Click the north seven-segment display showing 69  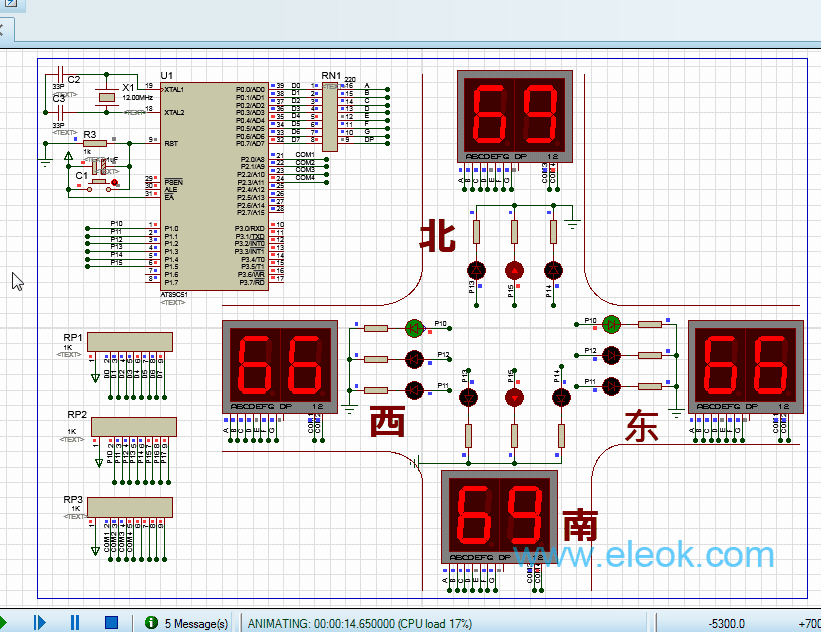[x=515, y=116]
